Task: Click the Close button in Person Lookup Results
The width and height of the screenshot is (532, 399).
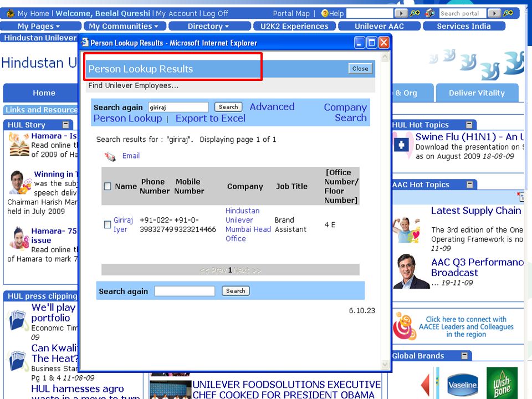Action: (x=360, y=69)
